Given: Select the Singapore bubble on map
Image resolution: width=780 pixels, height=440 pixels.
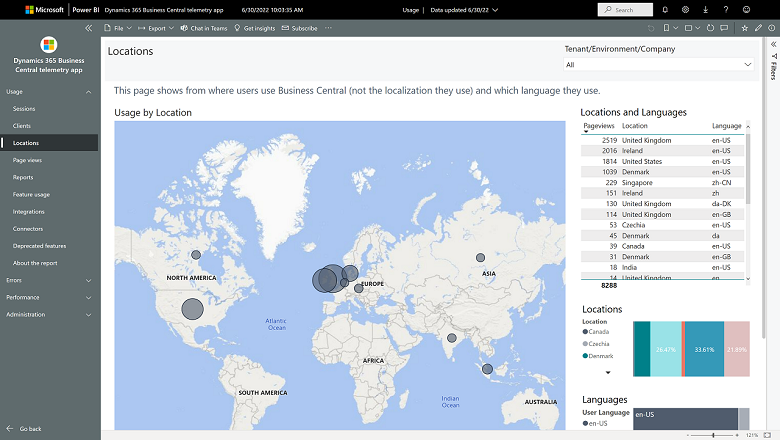Looking at the screenshot, I should tap(488, 369).
